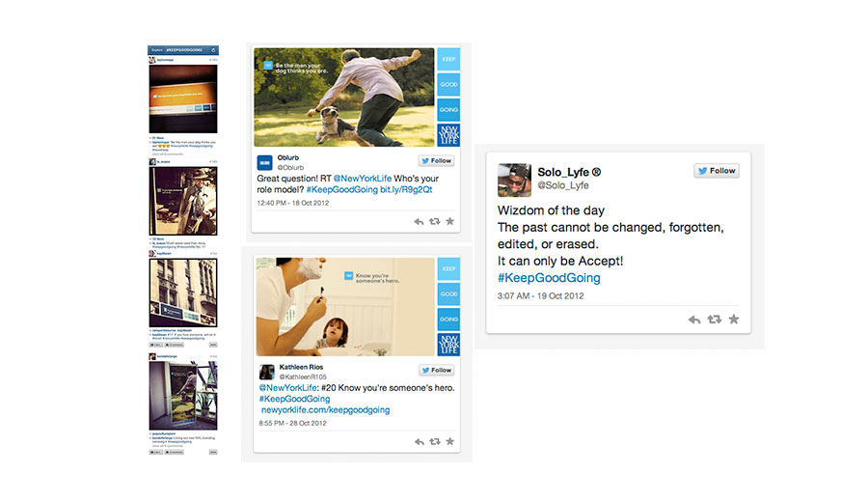Click the GOING tile beside the shaving image
868x502 pixels.
click(x=448, y=320)
